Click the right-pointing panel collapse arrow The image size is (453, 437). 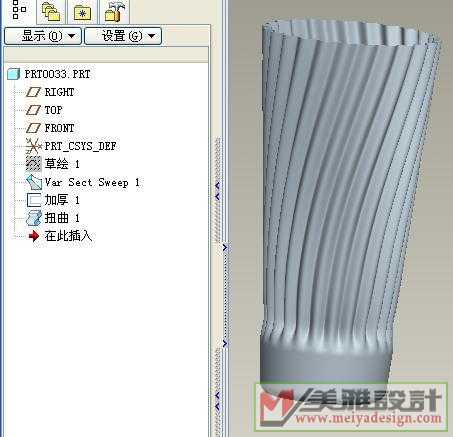click(x=225, y=247)
